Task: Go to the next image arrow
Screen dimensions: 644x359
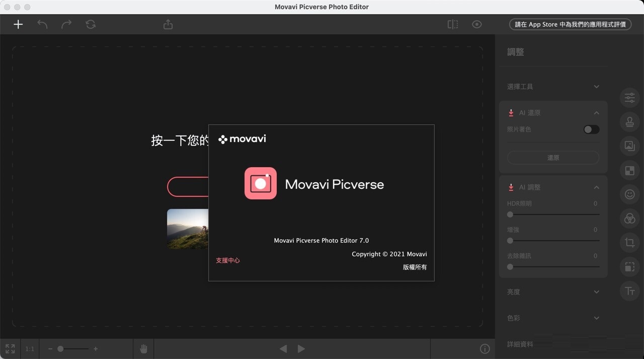Action: (x=301, y=348)
